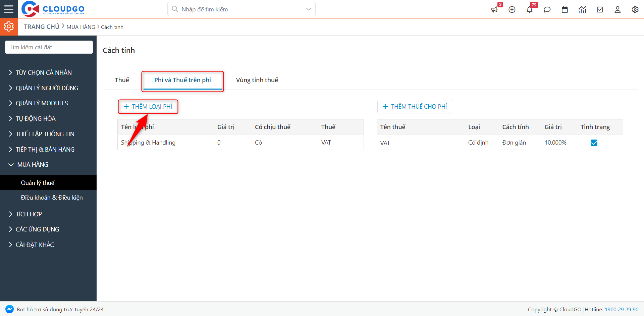Expand the TỰ ĐỘNG HÓA section
The image size is (644, 316).
pos(36,118)
